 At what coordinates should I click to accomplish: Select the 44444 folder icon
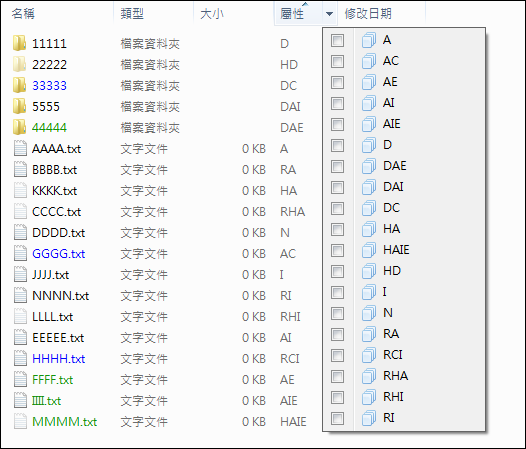click(19, 127)
